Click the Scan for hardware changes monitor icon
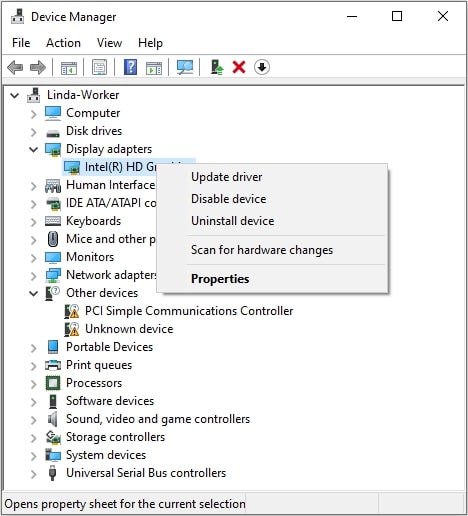Screen dimensions: 468x516 (x=185, y=67)
